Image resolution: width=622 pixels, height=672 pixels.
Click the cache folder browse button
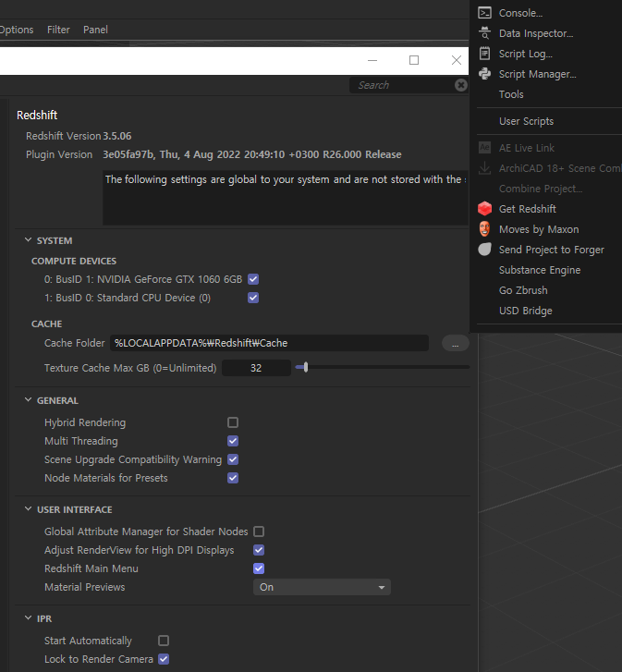click(x=455, y=343)
